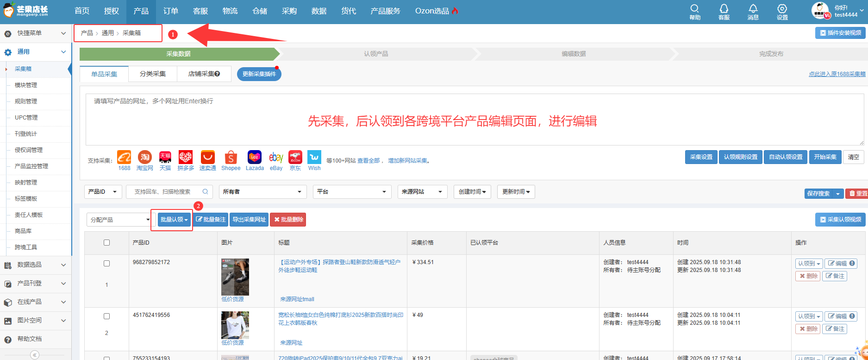Open the 平台 platform dropdown filter
This screenshot has height=360, width=868.
click(x=351, y=192)
